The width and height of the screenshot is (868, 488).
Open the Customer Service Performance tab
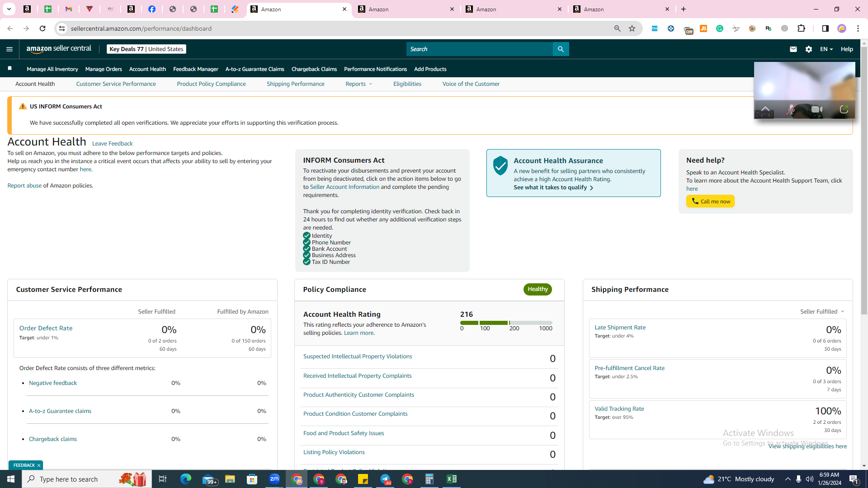116,84
